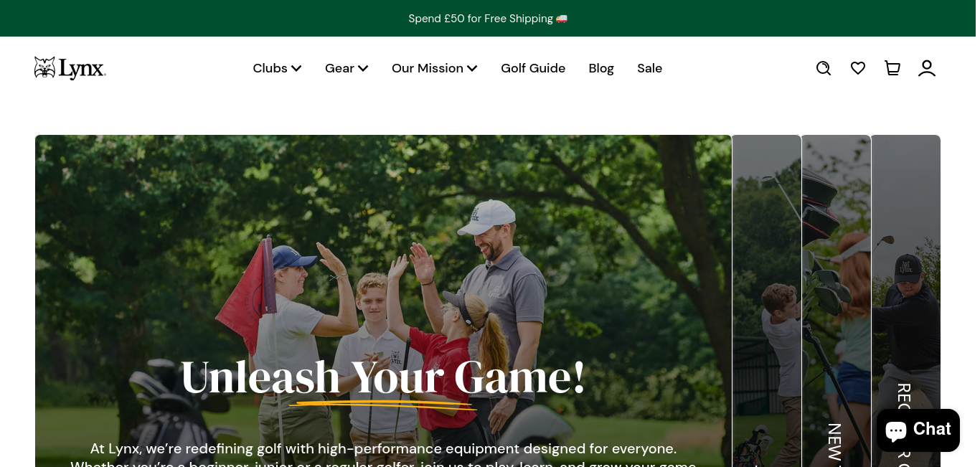The height and width of the screenshot is (467, 980).
Task: Select the NEW golf bag slide panel
Action: click(x=836, y=301)
